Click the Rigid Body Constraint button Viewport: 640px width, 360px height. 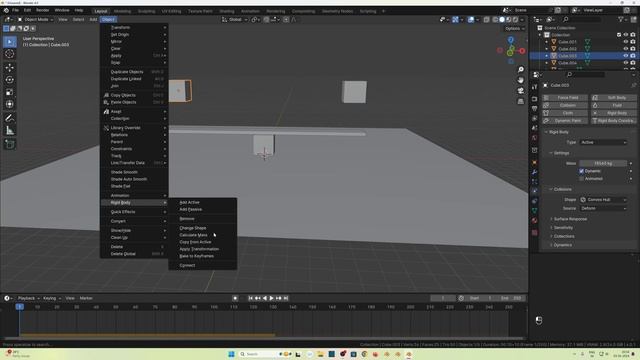613,121
